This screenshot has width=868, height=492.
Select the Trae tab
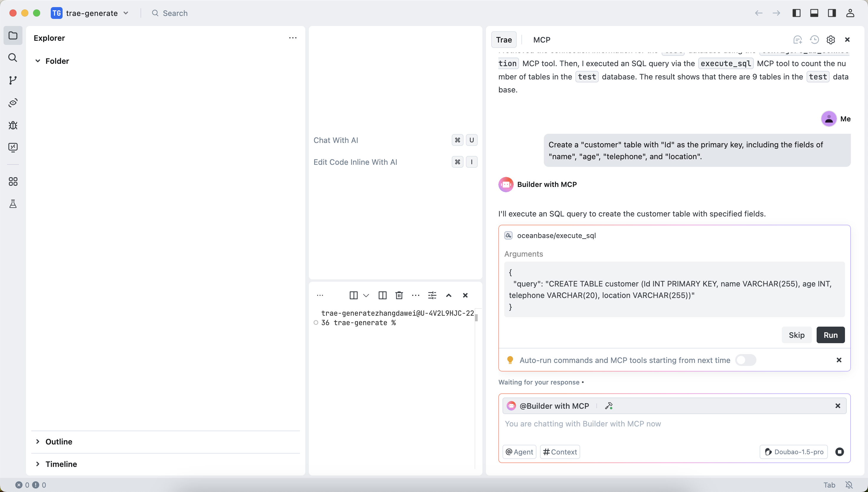[x=504, y=40]
